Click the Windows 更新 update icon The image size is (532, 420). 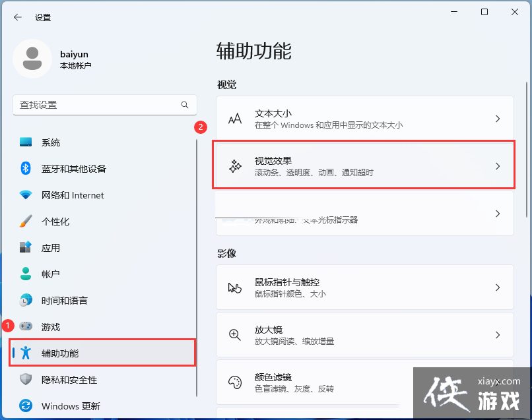click(25, 406)
